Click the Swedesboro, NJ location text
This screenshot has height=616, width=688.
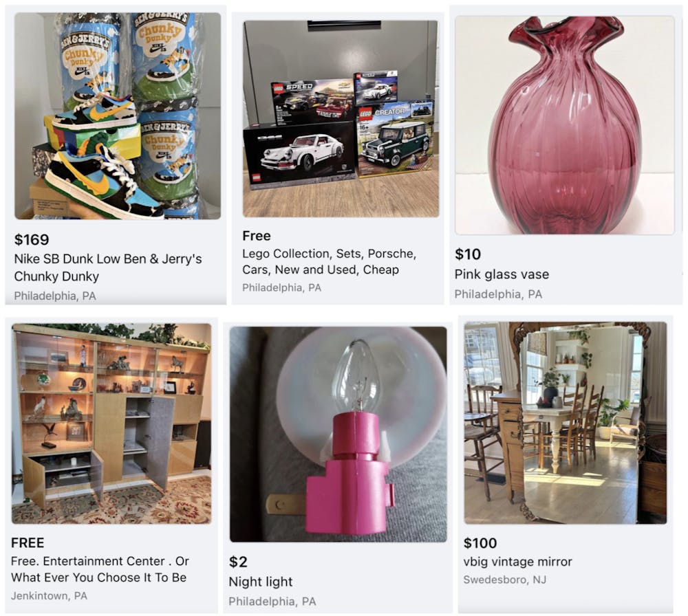tap(504, 580)
